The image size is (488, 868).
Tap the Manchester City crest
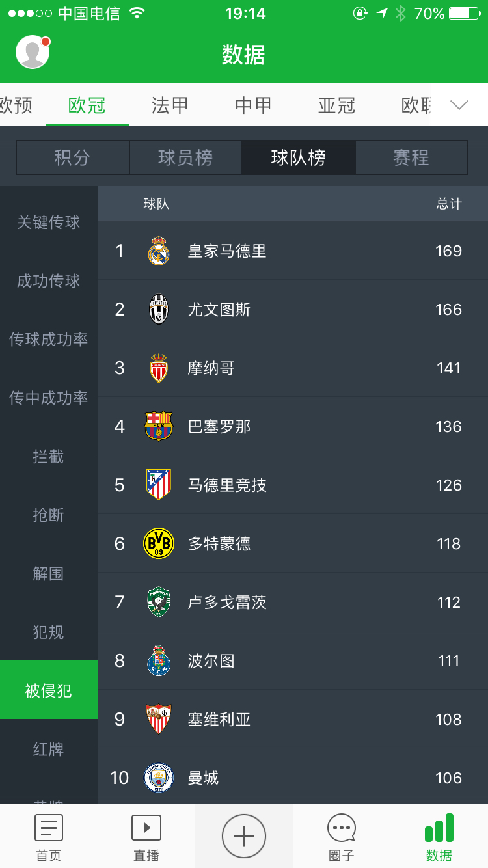tap(159, 778)
